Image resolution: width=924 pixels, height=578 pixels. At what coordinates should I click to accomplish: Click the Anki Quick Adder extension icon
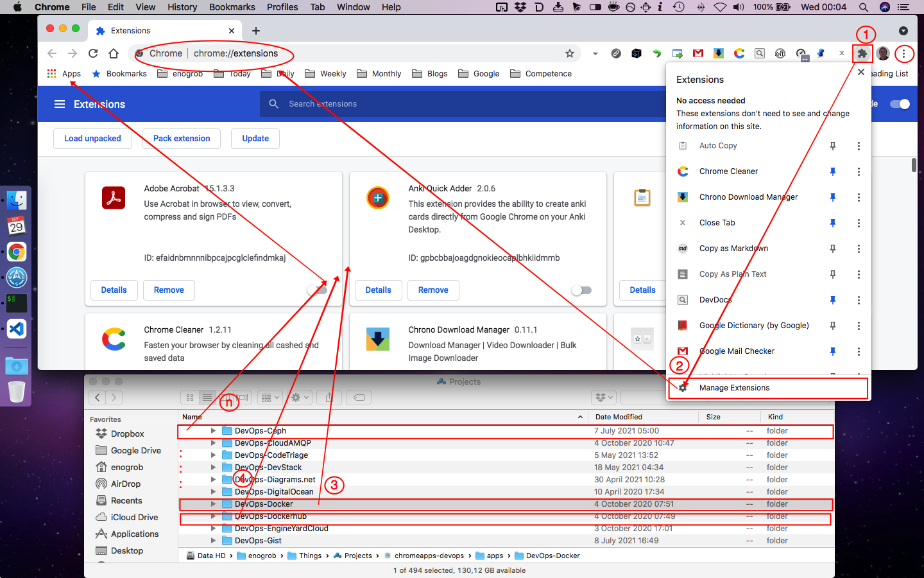(x=378, y=197)
